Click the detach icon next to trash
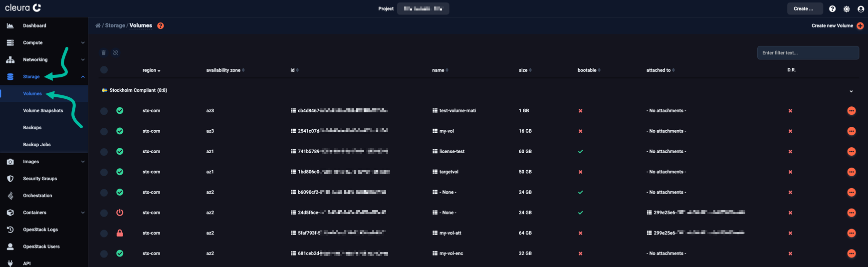 coord(116,53)
